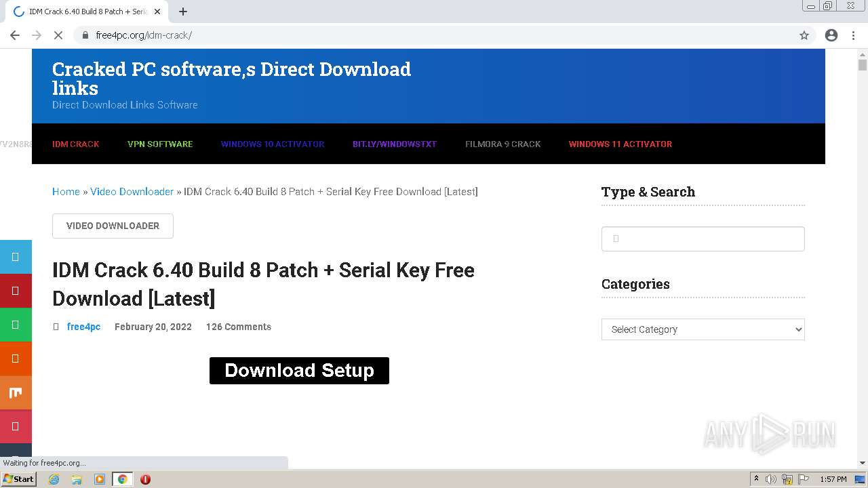Click dark red share button in sidebar
Screen dimensions: 868x488
coord(16,291)
